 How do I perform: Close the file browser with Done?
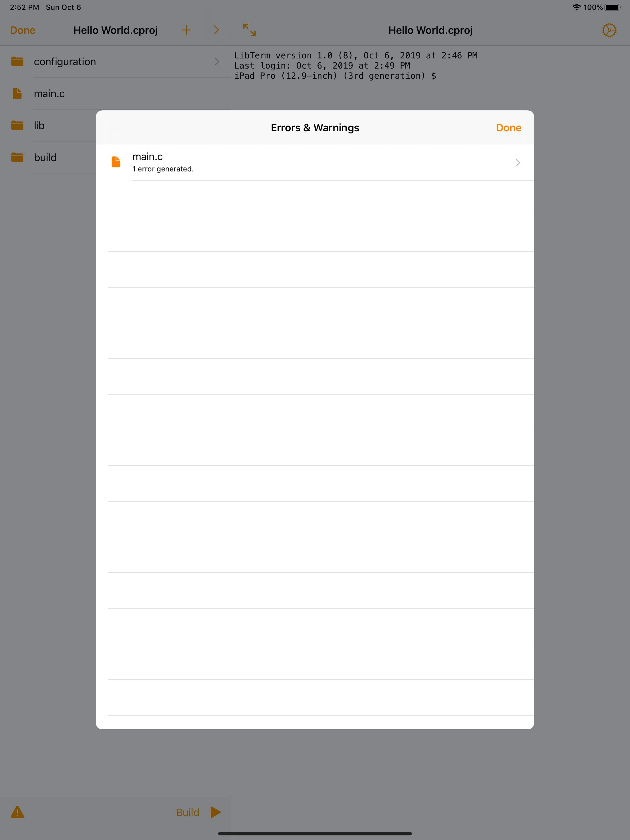coord(22,30)
